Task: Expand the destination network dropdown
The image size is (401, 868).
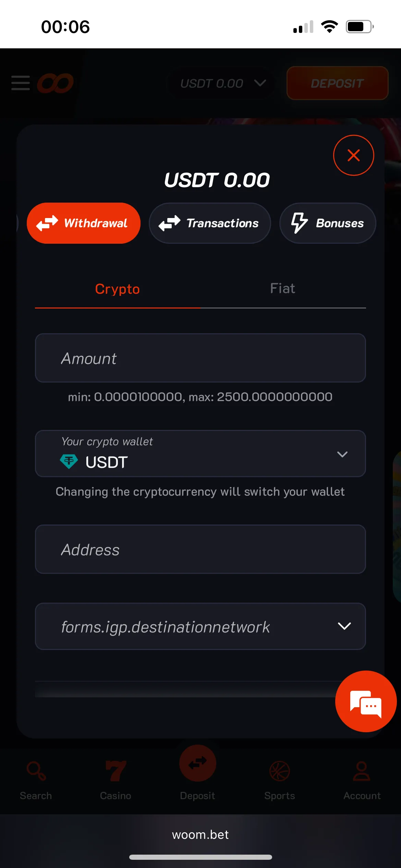Action: tap(200, 626)
